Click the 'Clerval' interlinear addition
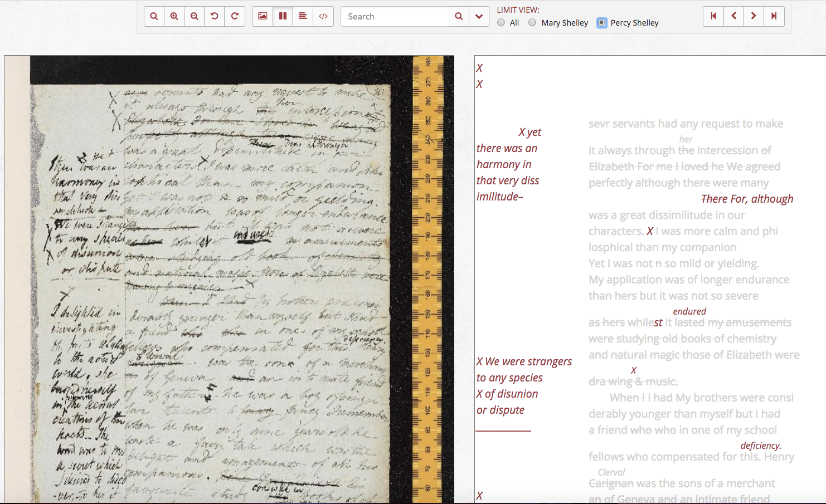This screenshot has width=826, height=504. (x=611, y=472)
